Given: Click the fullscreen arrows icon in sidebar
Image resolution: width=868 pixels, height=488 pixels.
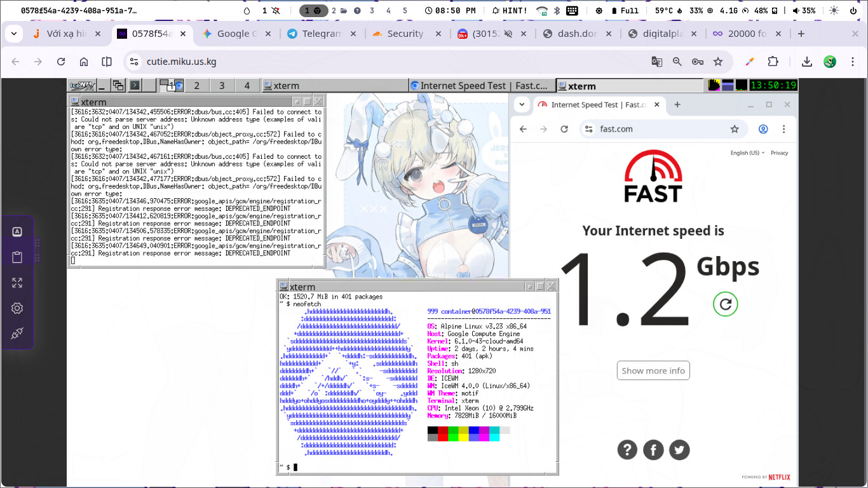Looking at the screenshot, I should 17,283.
